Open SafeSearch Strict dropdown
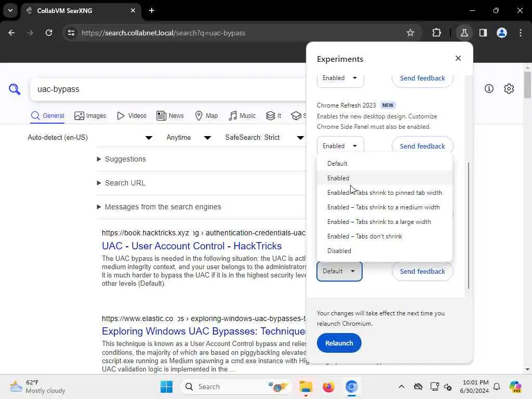 [264, 137]
